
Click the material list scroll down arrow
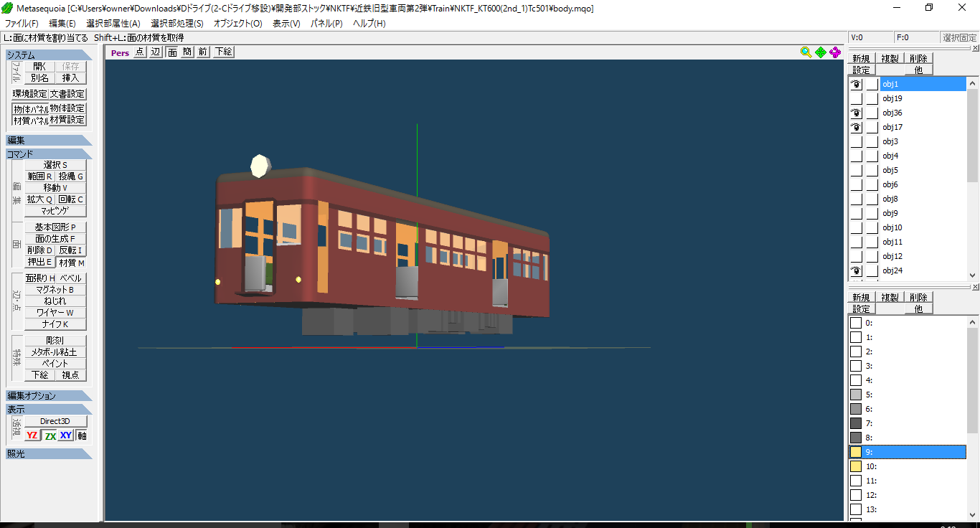[973, 514]
